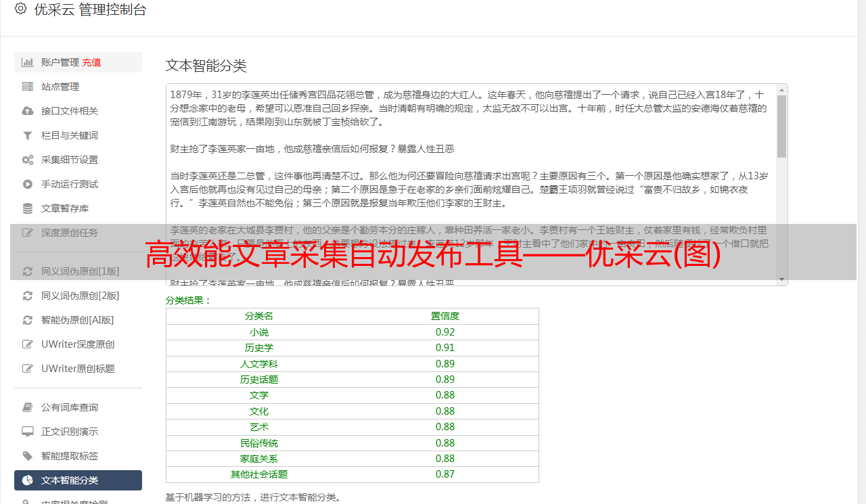Click the gears icon for 采集细节设置
Viewport: 866px width, 504px height.
tap(28, 160)
